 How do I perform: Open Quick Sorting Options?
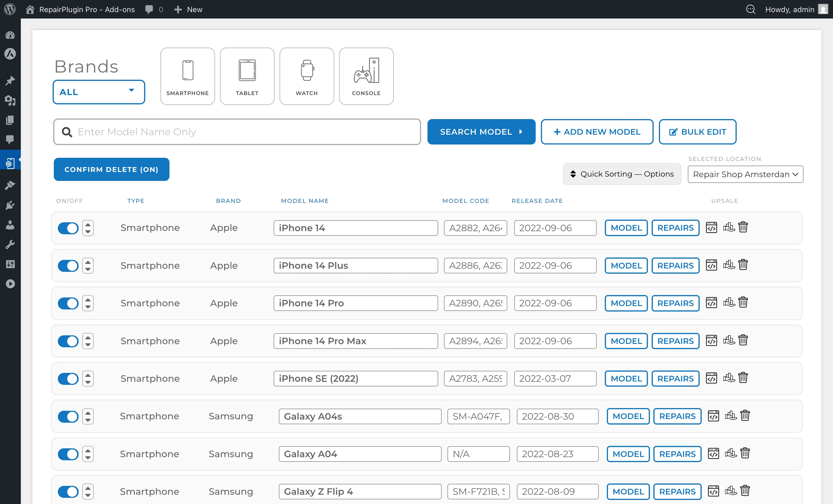622,174
